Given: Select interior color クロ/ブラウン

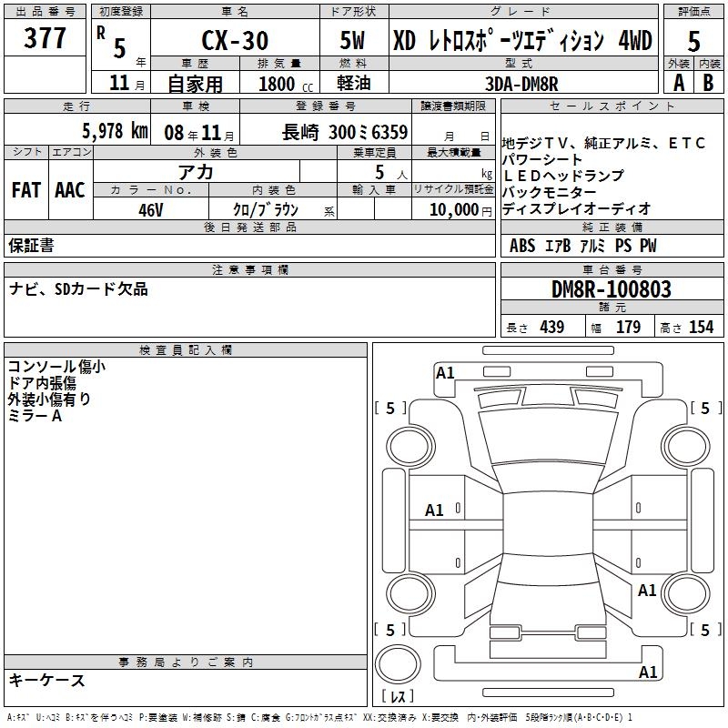Looking at the screenshot, I should pos(266,210).
